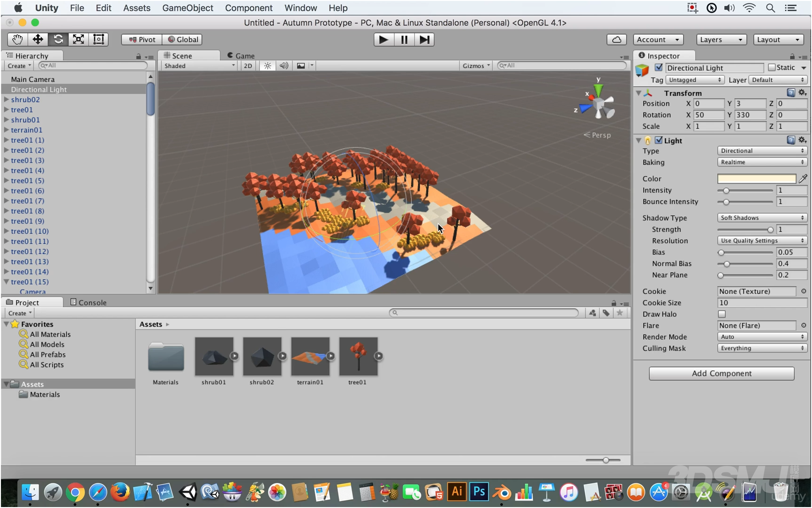
Task: Click the Play button
Action: tap(383, 39)
